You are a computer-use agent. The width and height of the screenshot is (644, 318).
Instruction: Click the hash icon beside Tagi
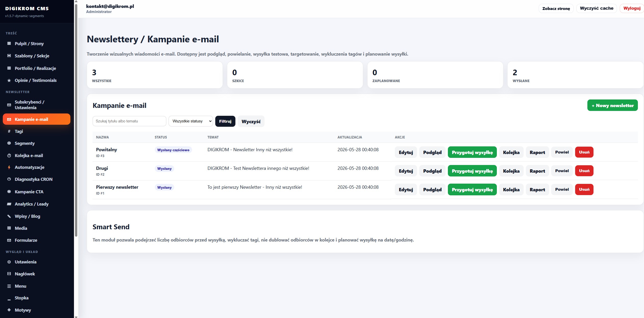click(x=9, y=131)
